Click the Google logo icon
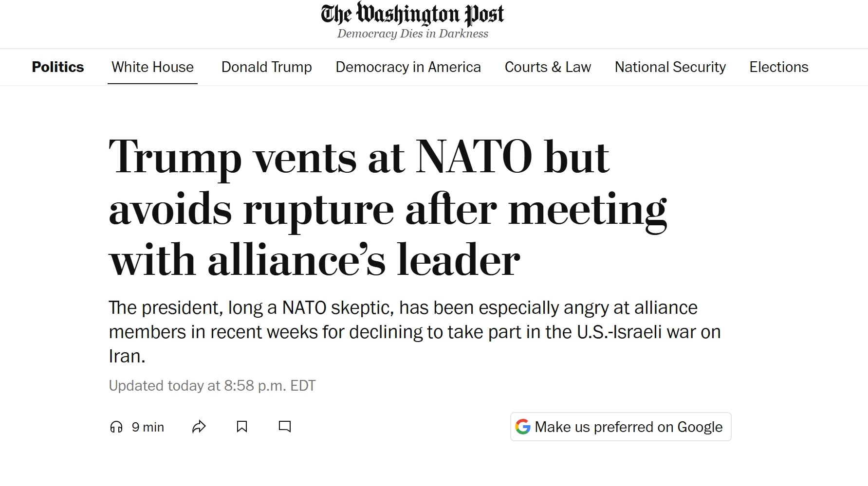 tap(523, 427)
